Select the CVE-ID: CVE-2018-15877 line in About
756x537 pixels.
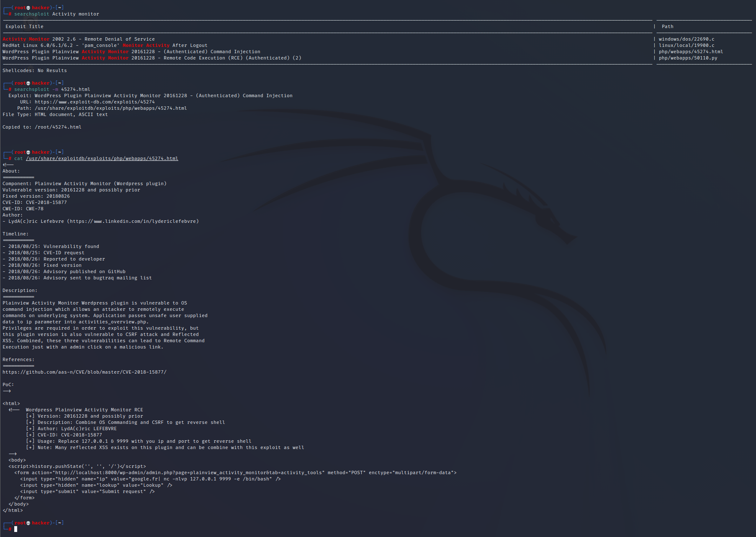35,202
